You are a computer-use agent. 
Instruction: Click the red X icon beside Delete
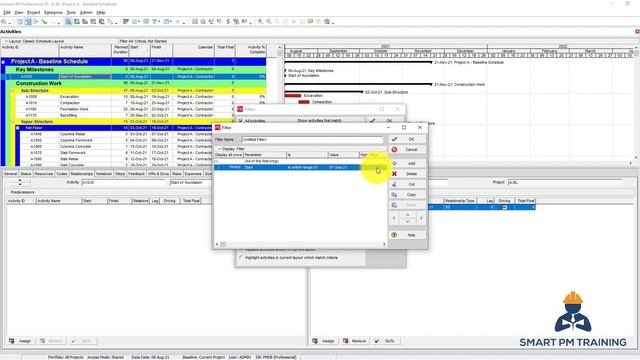(x=394, y=174)
